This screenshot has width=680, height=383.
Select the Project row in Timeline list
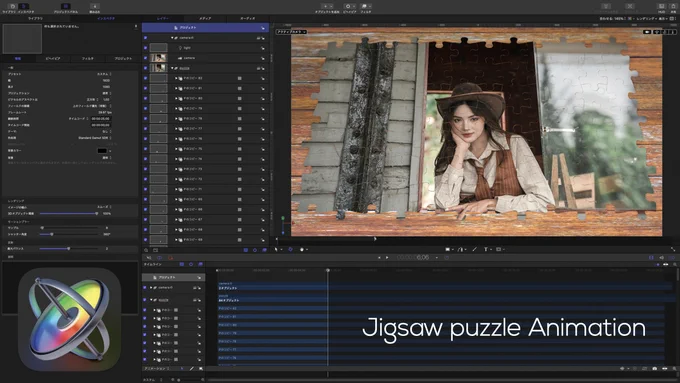coord(173,277)
